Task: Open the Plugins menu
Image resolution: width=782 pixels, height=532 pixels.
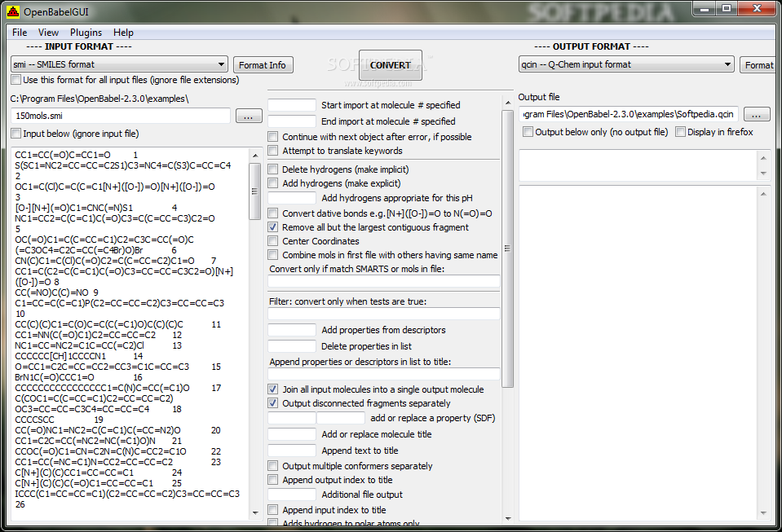Action: click(86, 33)
